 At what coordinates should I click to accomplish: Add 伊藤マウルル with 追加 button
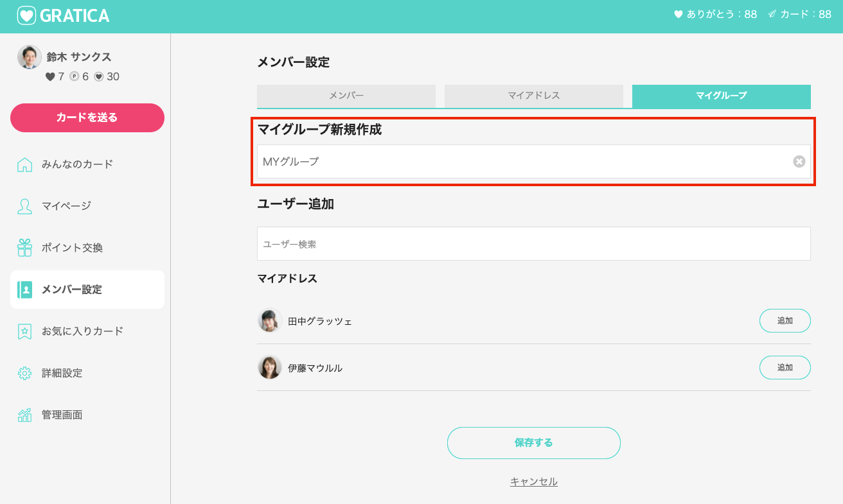(x=785, y=367)
